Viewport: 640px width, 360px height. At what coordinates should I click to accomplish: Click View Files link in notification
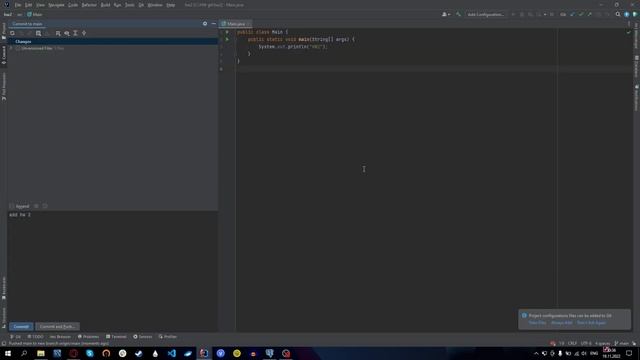[537, 323]
